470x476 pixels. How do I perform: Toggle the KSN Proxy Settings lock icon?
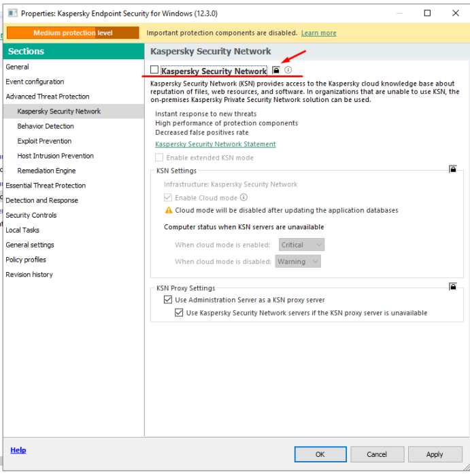coord(453,286)
